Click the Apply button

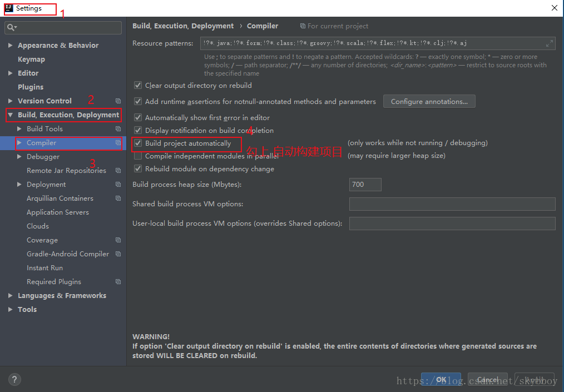[535, 379]
